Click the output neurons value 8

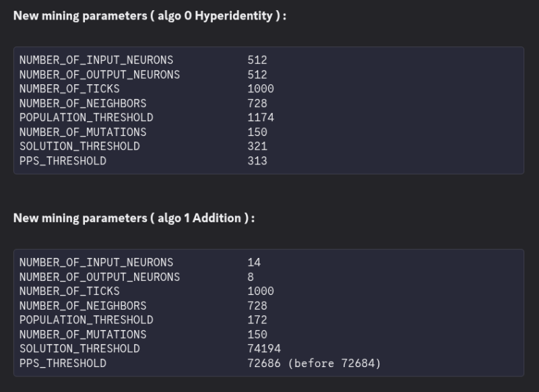(251, 277)
